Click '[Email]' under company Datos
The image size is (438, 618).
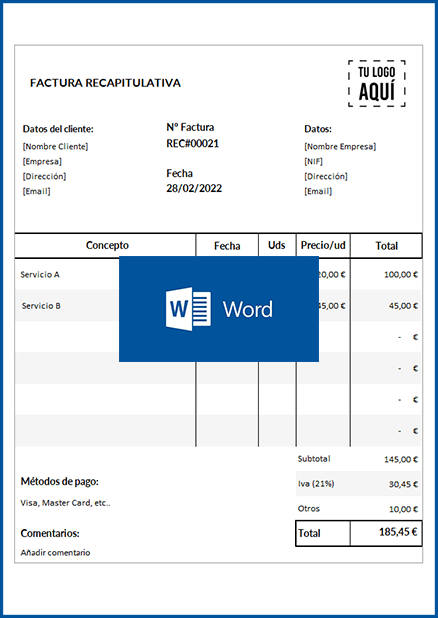click(318, 191)
